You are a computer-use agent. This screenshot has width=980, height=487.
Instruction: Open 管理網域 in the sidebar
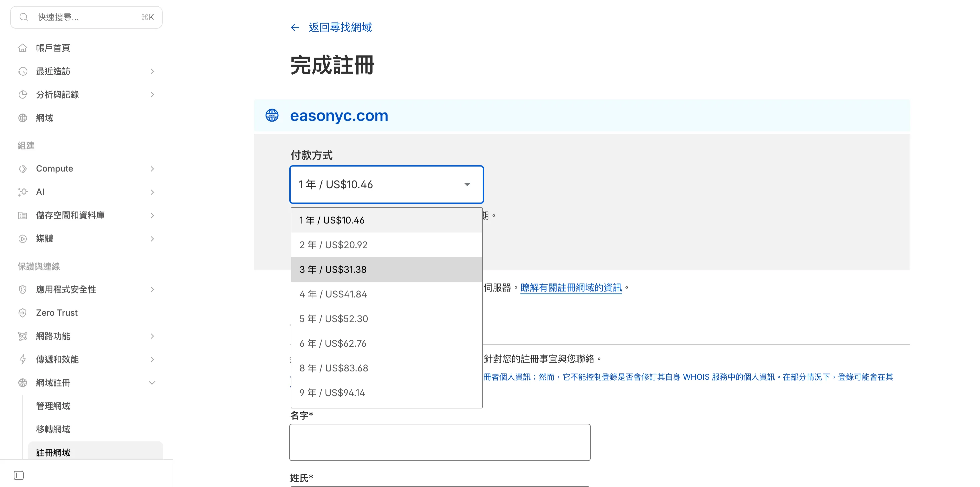[53, 406]
